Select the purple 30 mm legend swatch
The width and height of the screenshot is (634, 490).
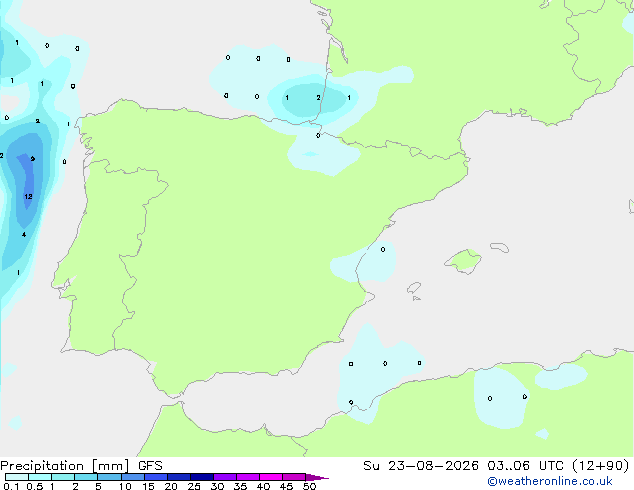225,477
